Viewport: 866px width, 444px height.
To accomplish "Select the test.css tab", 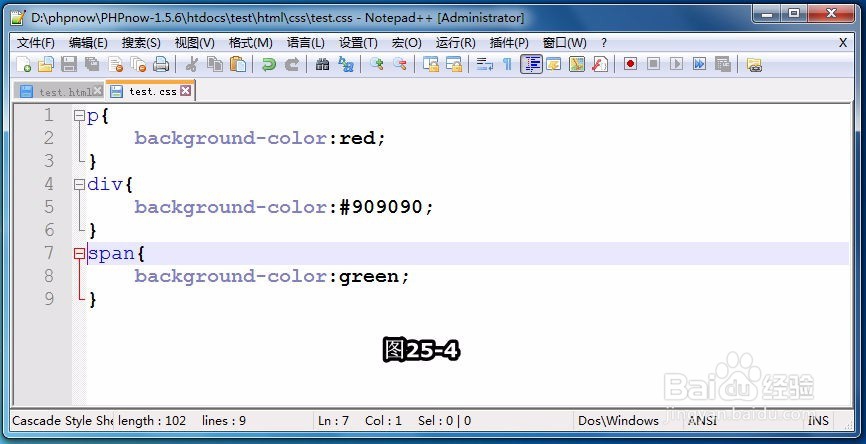I will [150, 91].
